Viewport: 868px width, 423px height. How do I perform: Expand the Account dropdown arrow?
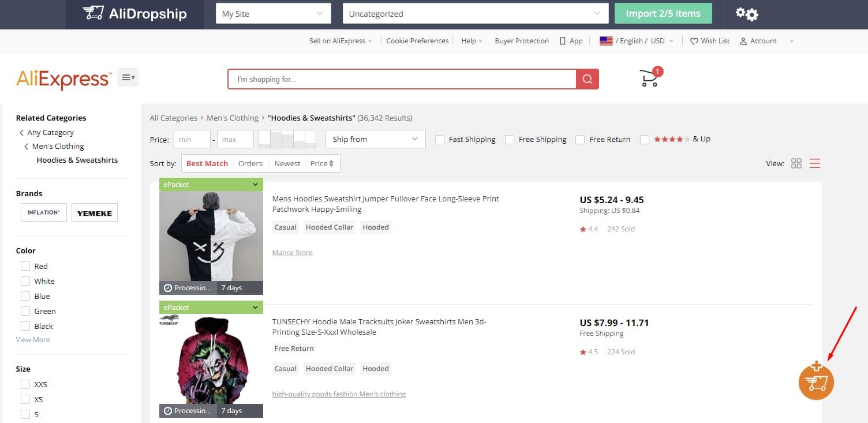pyautogui.click(x=791, y=41)
